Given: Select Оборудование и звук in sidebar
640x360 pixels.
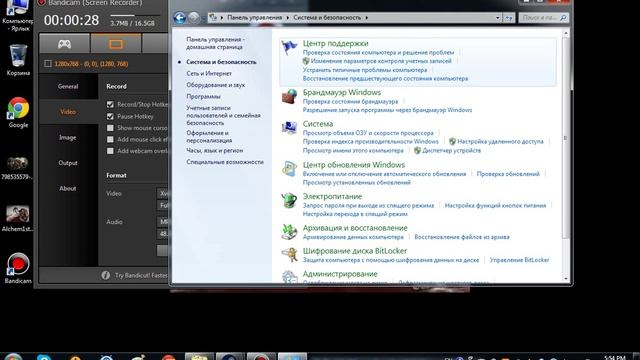Looking at the screenshot, I should pyautogui.click(x=216, y=85).
